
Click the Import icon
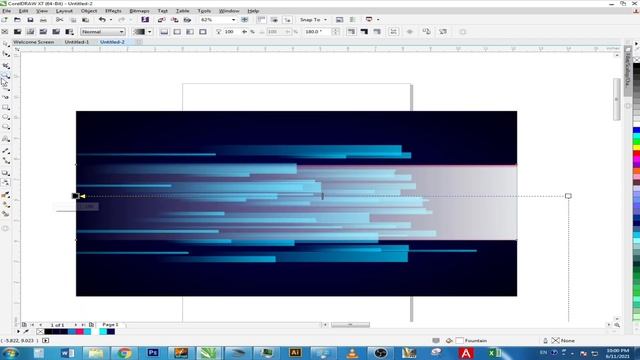162,20
